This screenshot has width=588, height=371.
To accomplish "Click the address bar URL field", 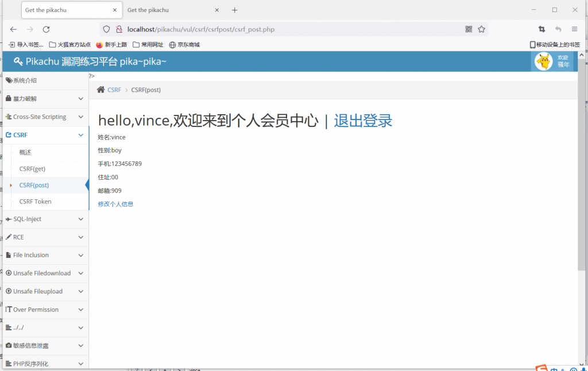I will coord(287,29).
